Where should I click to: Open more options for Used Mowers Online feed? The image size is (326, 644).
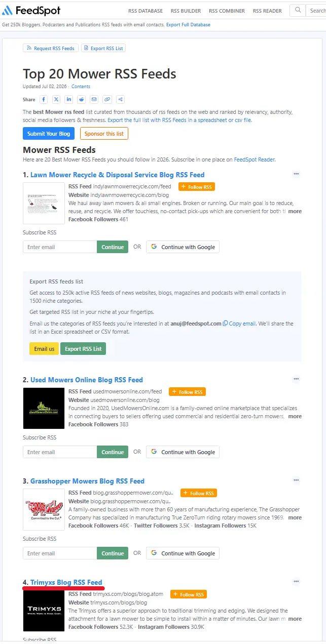click(x=296, y=379)
